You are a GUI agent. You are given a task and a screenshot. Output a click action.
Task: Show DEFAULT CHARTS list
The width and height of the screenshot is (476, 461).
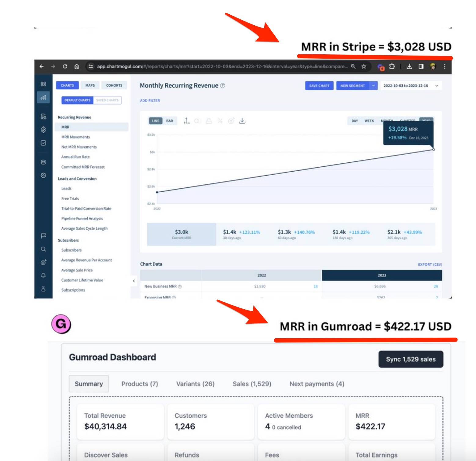click(x=77, y=100)
